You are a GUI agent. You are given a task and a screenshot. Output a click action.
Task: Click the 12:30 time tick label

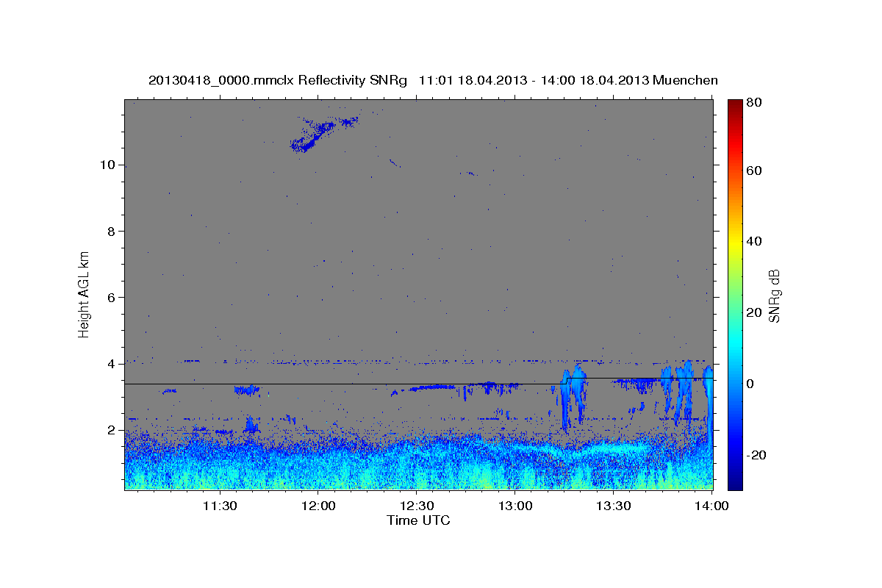[416, 506]
